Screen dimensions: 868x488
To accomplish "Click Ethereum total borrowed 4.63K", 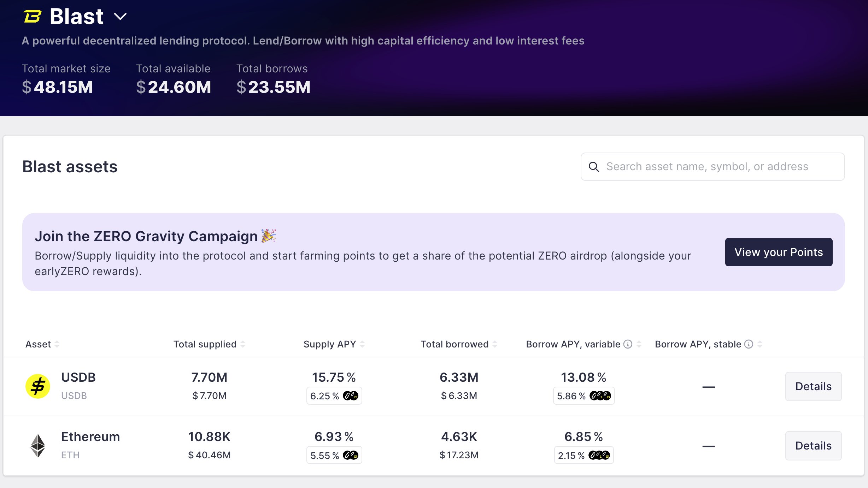I will [459, 436].
